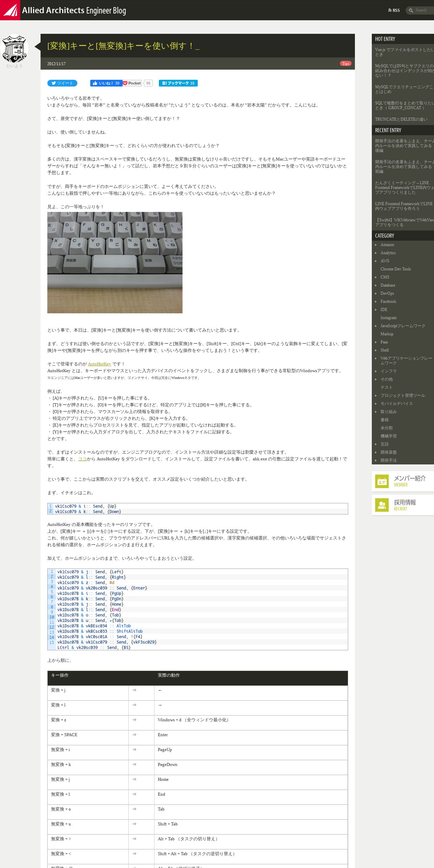Select the テスト category
Viewport: 434px width, 868px height.
click(387, 387)
